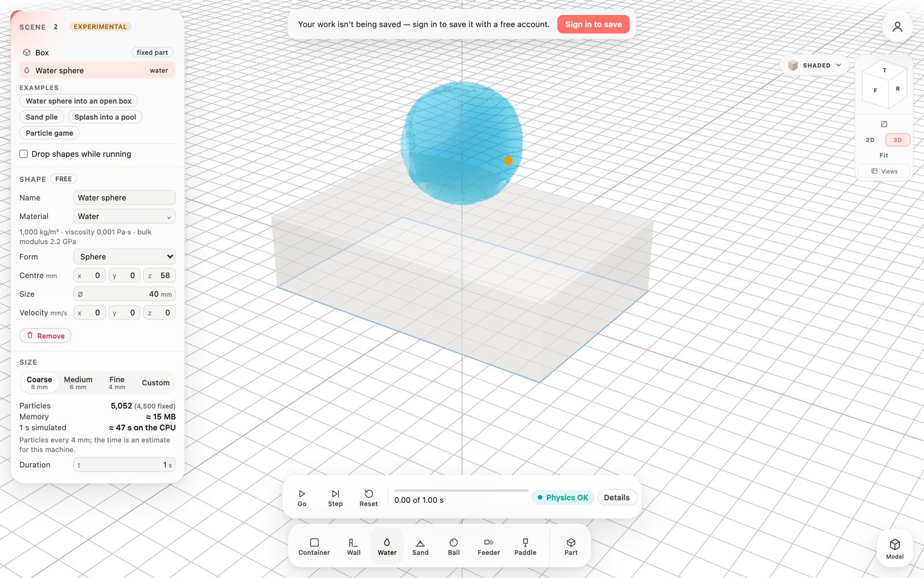Click the orange handle on the water sphere
The image size is (924, 578).
point(508,160)
